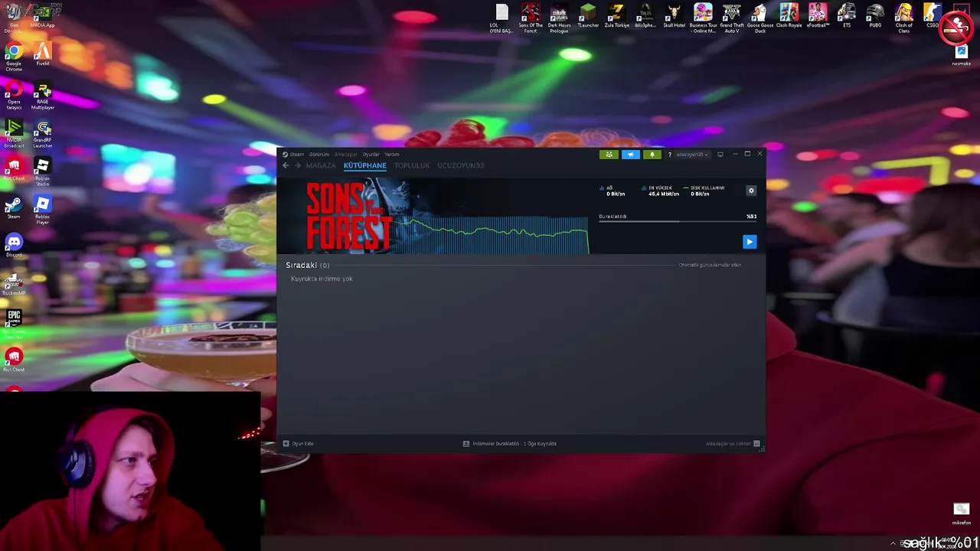Click the 'DİSK KULLANIMI' stat
980x551 pixels.
tap(704, 191)
